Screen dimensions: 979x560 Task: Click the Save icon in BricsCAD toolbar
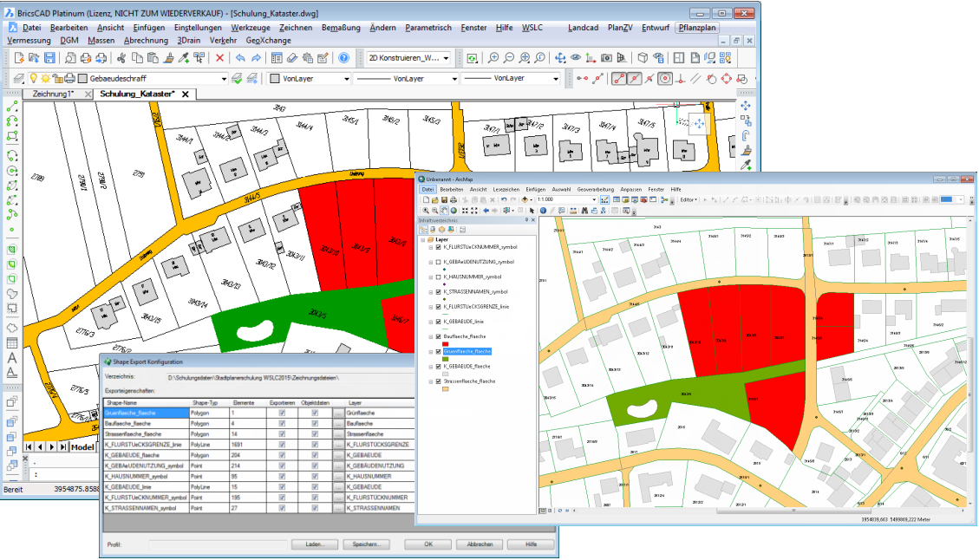[x=50, y=58]
